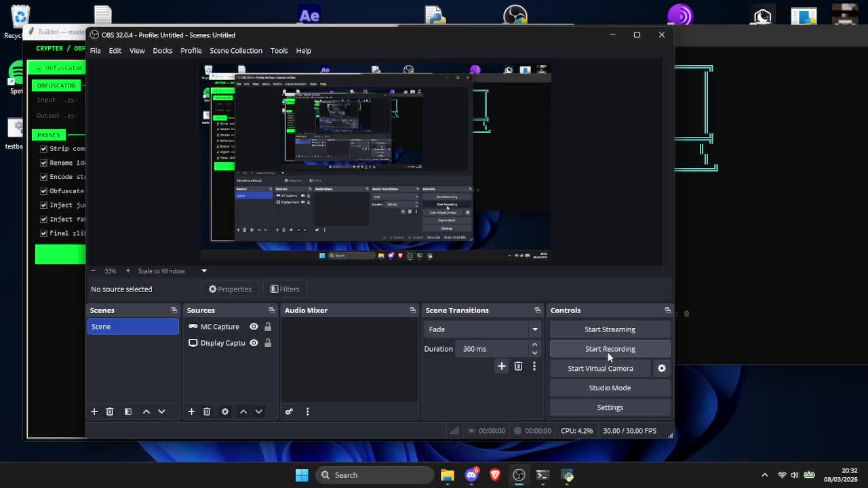The height and width of the screenshot is (488, 868).
Task: Zoom out preview with minus icon
Action: [94, 271]
